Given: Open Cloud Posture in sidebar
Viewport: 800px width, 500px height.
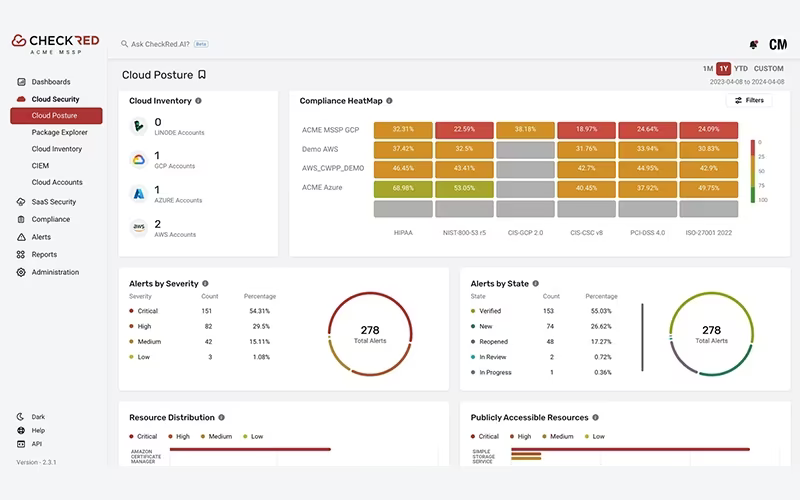Looking at the screenshot, I should (x=56, y=115).
